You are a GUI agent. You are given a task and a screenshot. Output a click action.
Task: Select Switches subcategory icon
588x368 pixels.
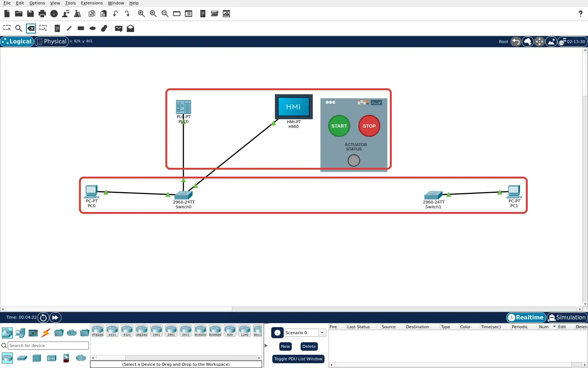click(x=22, y=358)
